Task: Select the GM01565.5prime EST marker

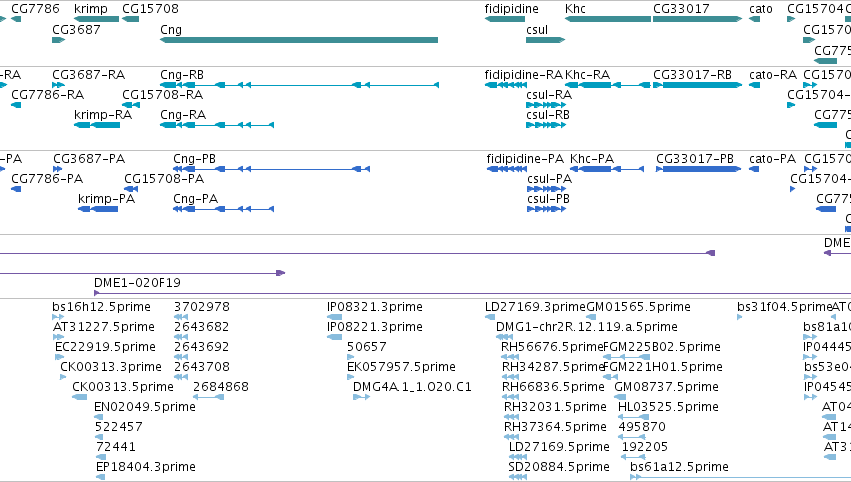Action: tap(591, 317)
